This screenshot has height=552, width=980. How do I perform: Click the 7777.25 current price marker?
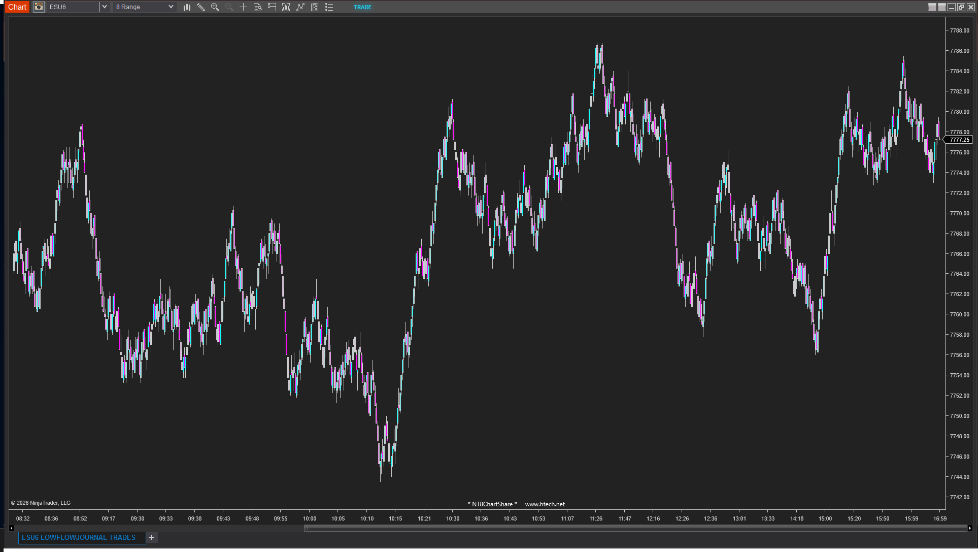tap(959, 140)
